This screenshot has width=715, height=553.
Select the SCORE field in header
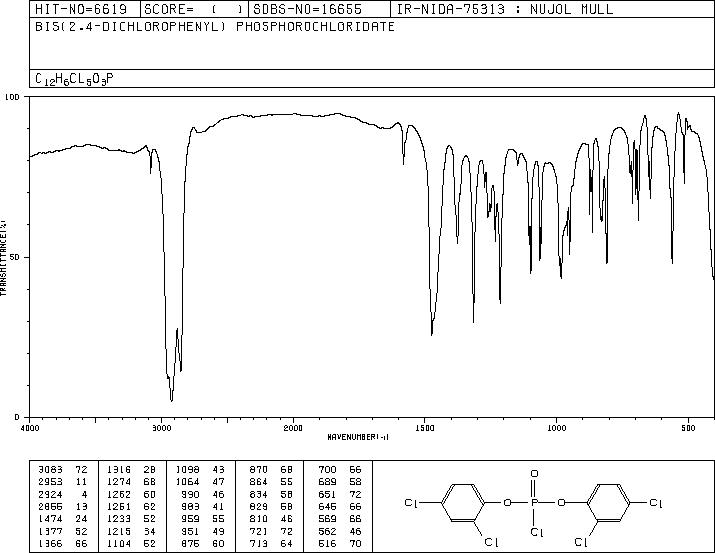[194, 9]
